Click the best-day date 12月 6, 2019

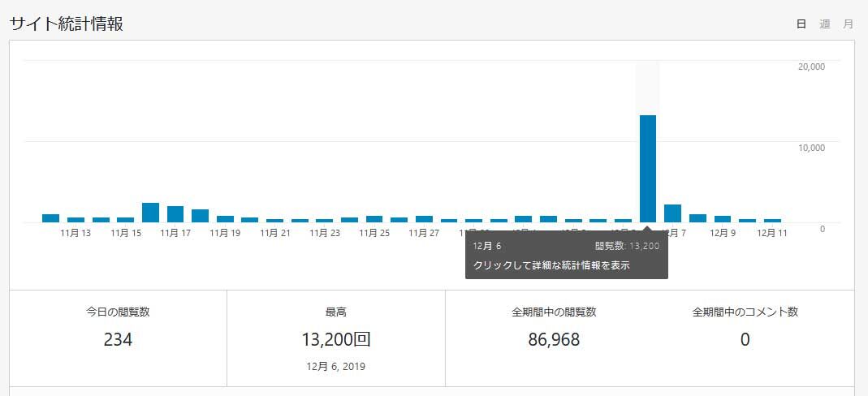coord(336,367)
